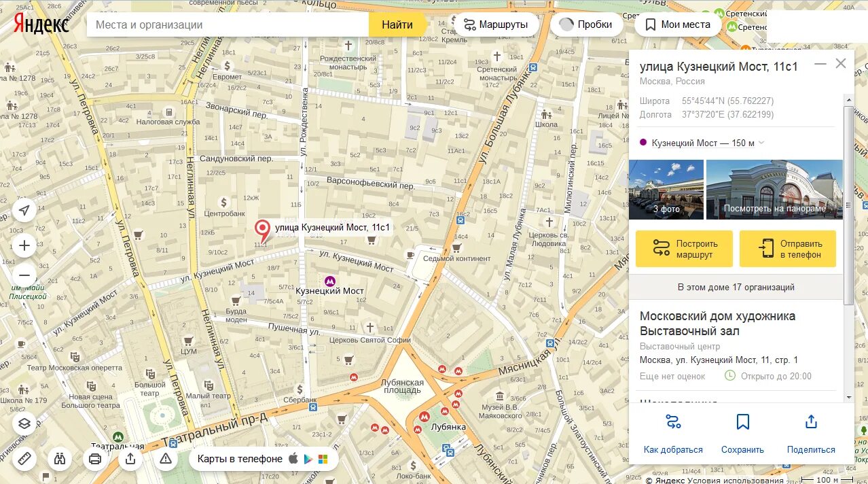The image size is (868, 484).
Task: Click the 'Большой театр' map label
Action: pos(150,390)
